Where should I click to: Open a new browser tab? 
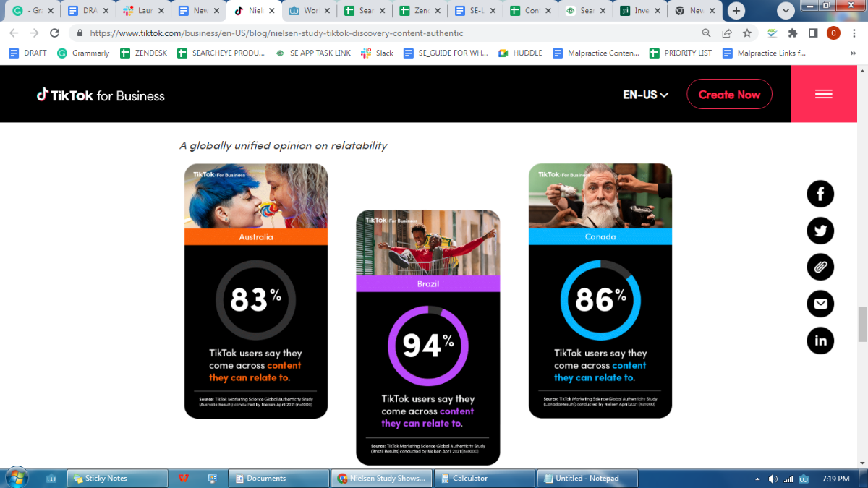736,11
